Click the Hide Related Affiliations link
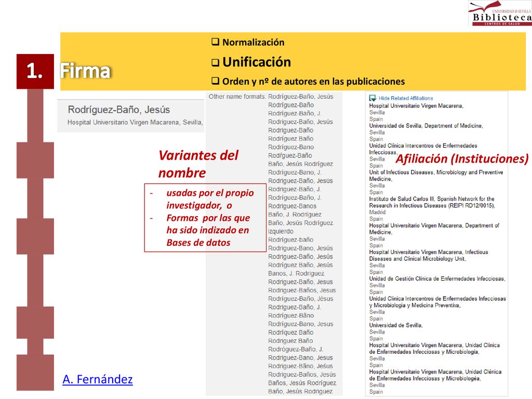The height and width of the screenshot is (399, 532). (x=406, y=98)
